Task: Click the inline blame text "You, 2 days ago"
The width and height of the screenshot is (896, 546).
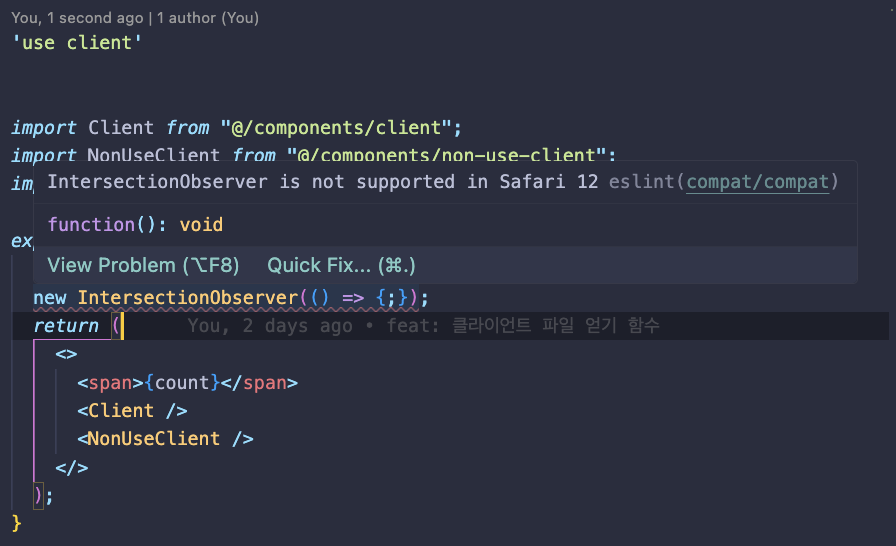Action: pos(270,326)
